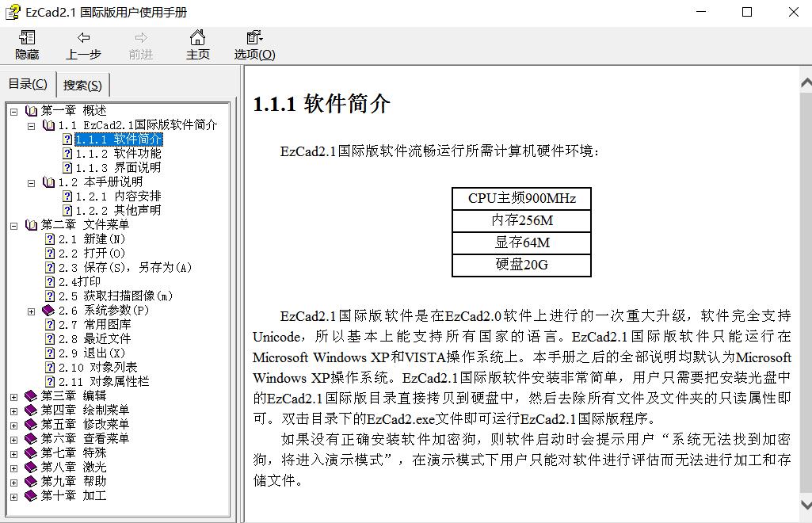Screen dimensions: 812x523
Task: Click the content pane scroll down arrow
Action: 806,504
